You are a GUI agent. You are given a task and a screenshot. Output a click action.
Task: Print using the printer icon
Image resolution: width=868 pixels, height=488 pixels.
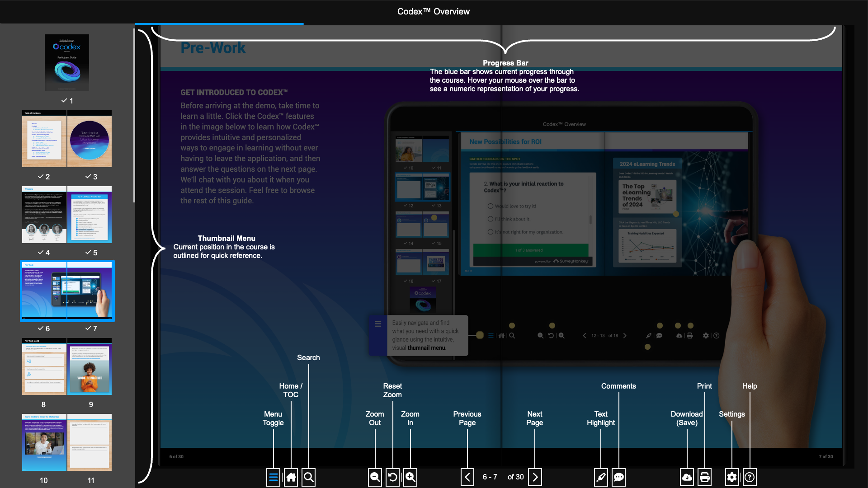(x=704, y=477)
